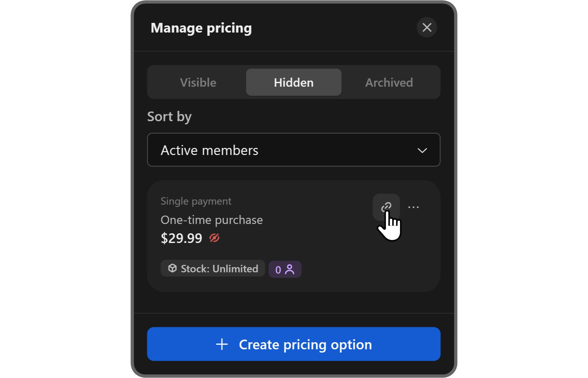The height and width of the screenshot is (378, 588).
Task: Open the Active members sort dropdown
Action: (294, 150)
